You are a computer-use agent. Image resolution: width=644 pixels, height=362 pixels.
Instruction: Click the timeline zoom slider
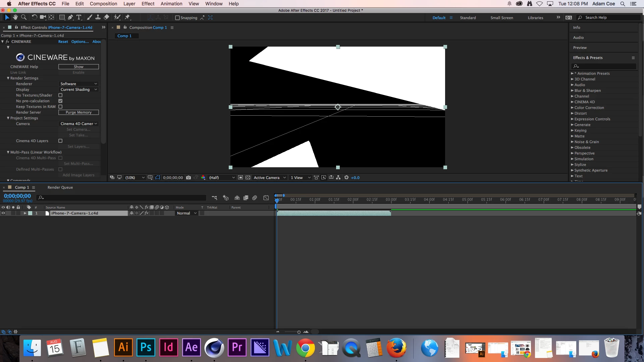click(299, 332)
